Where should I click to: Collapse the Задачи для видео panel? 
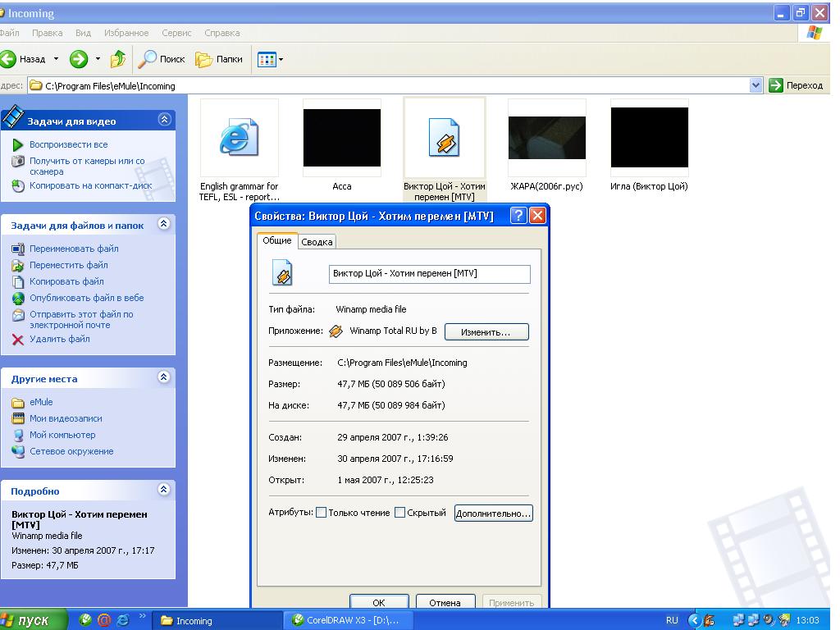[x=164, y=120]
